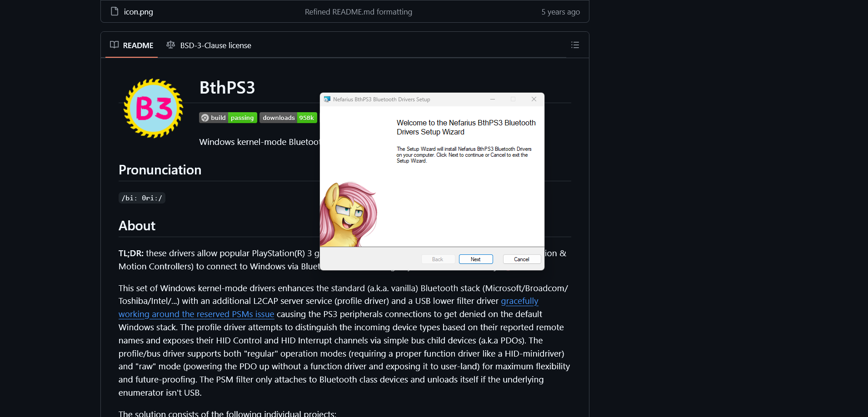The image size is (868, 417).
Task: Click the file icon beside icon.png
Action: point(115,11)
